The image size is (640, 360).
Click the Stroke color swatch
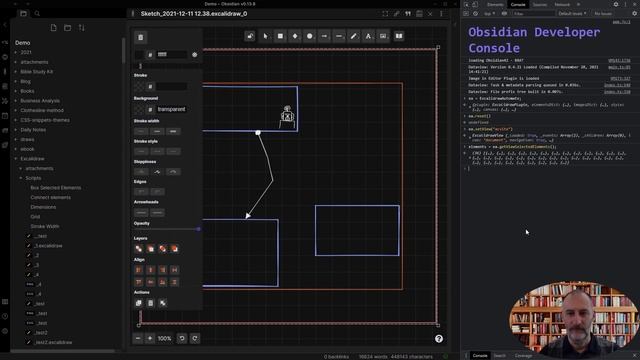[x=139, y=87]
